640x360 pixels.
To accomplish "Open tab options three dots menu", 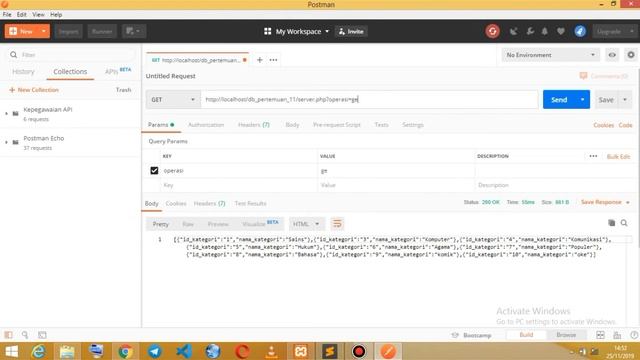I will [273, 60].
